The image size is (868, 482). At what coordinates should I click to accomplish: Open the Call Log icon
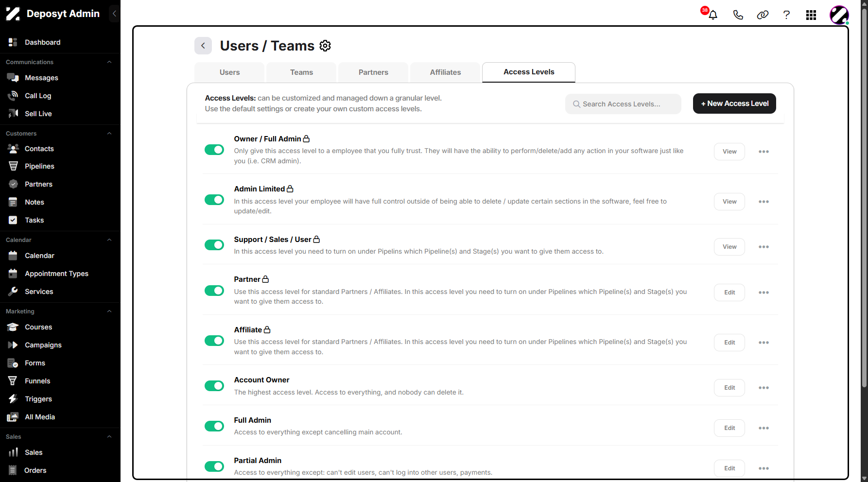tap(13, 96)
